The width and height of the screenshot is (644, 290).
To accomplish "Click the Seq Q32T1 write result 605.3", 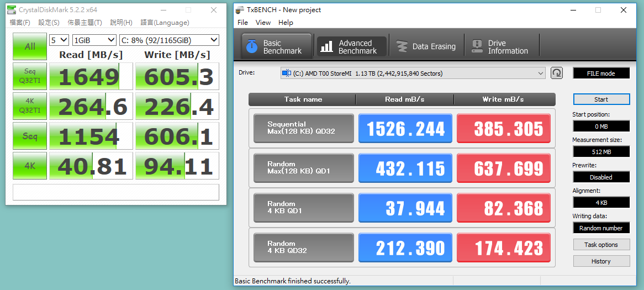I will tap(177, 76).
